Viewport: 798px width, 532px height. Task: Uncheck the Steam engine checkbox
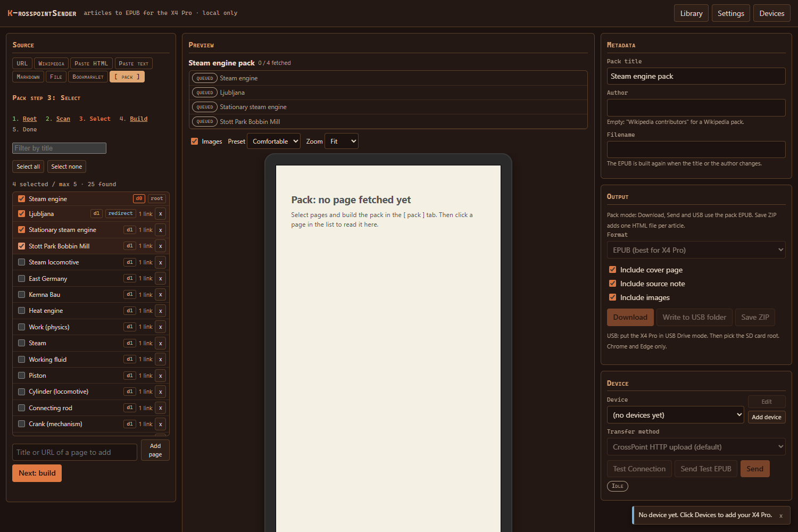coord(22,198)
